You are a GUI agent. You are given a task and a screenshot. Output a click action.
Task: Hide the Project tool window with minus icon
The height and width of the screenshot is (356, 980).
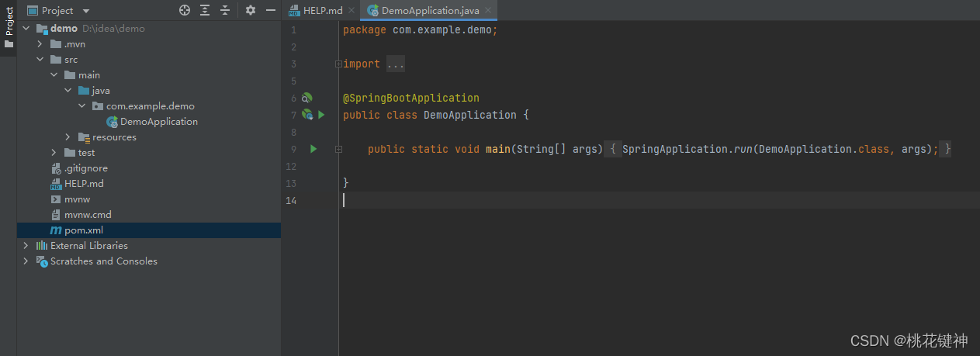[x=271, y=10]
